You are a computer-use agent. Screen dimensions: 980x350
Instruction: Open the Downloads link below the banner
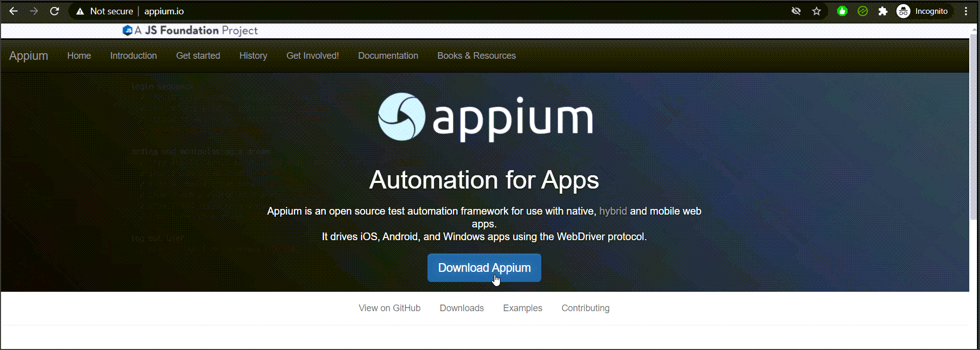tap(462, 308)
